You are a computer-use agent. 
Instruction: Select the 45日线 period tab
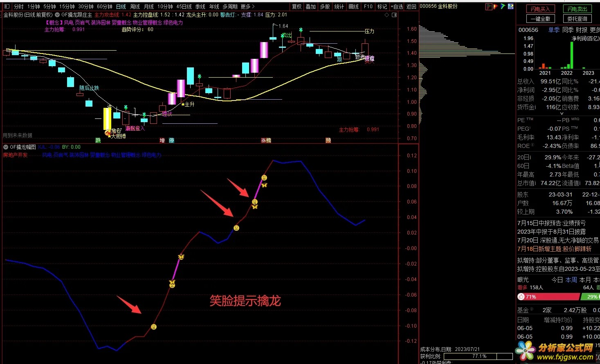coord(184,7)
